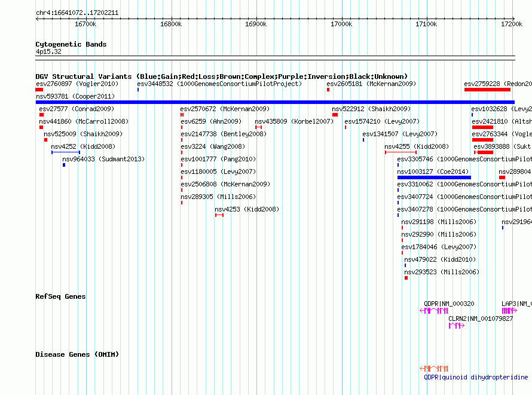Click nsv1003127 (Coe2014) label
Viewport: 532px width, 395px height.
coord(433,172)
